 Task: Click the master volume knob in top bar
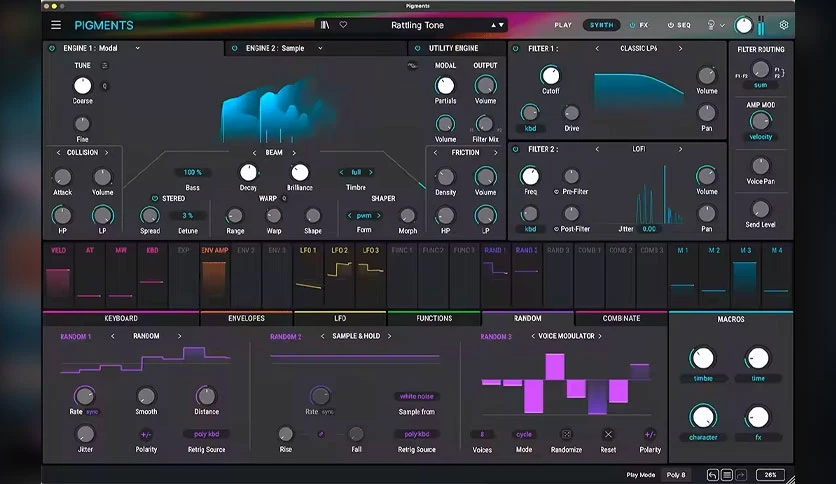pos(743,25)
